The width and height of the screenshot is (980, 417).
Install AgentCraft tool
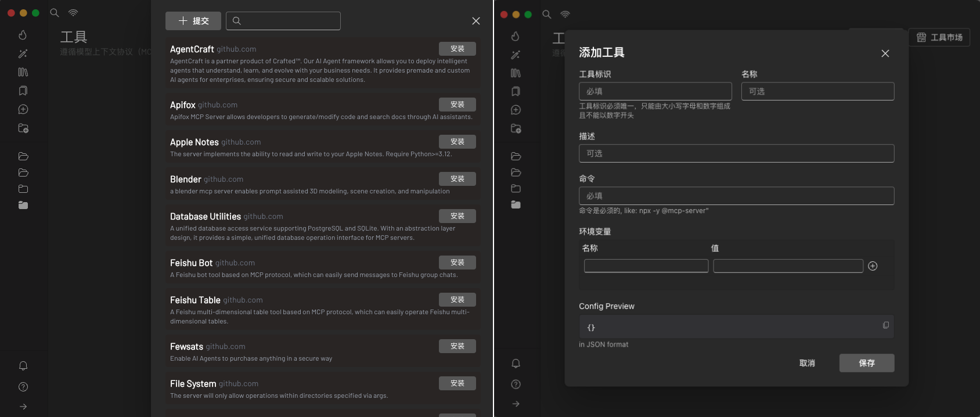(457, 49)
